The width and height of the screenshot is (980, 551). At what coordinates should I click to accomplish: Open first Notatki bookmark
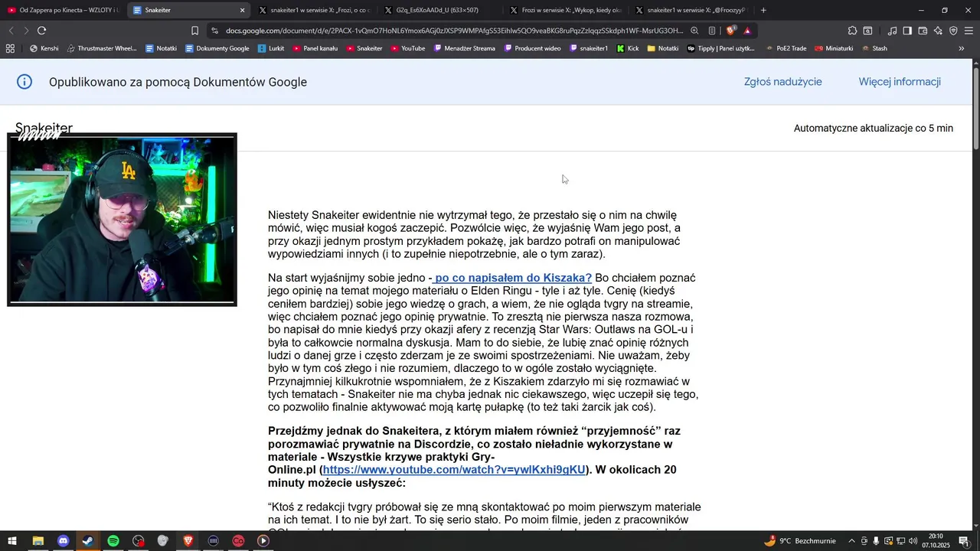point(161,48)
